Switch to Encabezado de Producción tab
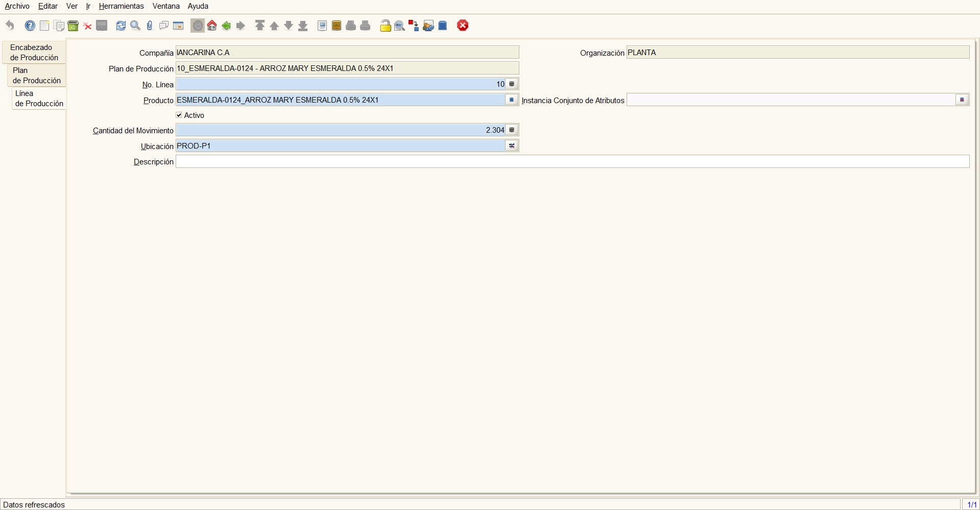The image size is (980, 510). coord(34,53)
